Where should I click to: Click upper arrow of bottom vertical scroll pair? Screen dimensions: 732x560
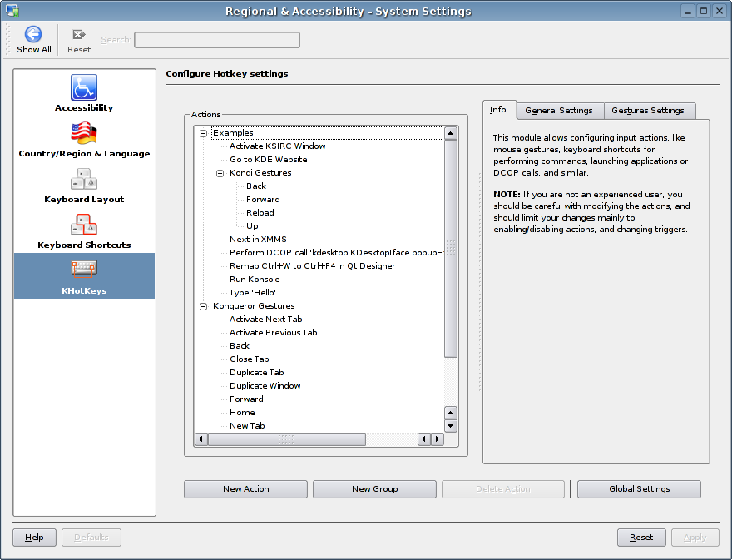451,413
